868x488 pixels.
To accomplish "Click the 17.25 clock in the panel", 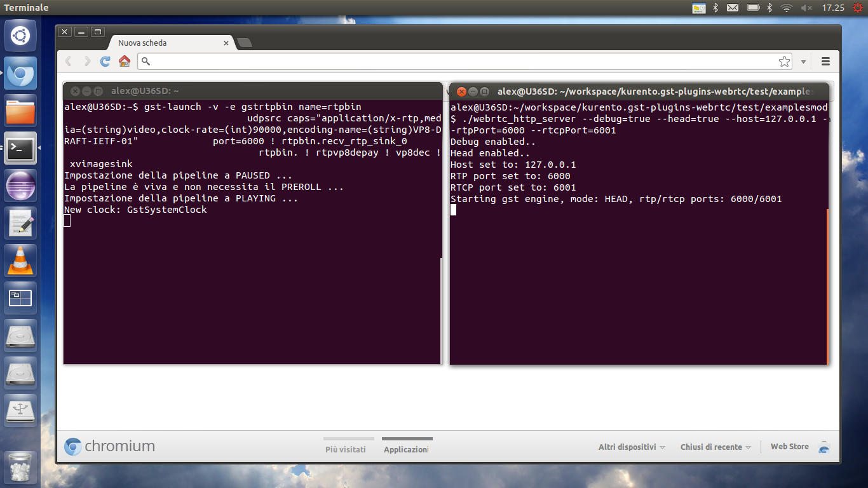I will (x=832, y=8).
